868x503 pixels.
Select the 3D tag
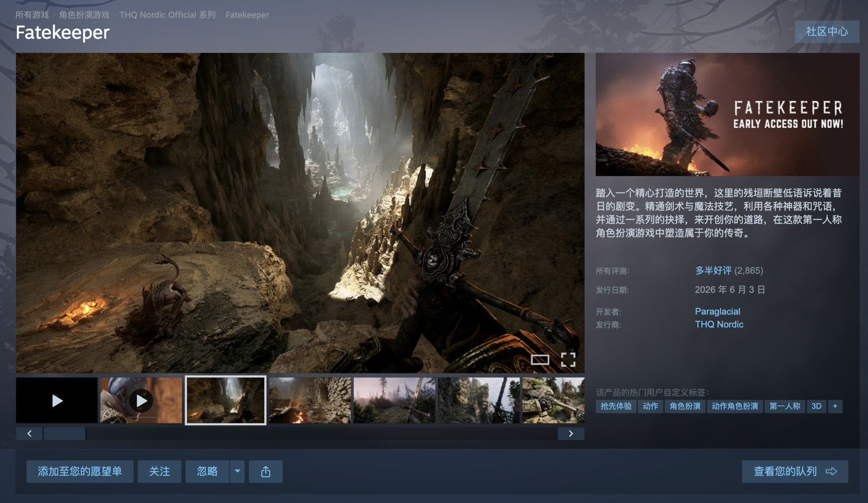pyautogui.click(x=816, y=407)
